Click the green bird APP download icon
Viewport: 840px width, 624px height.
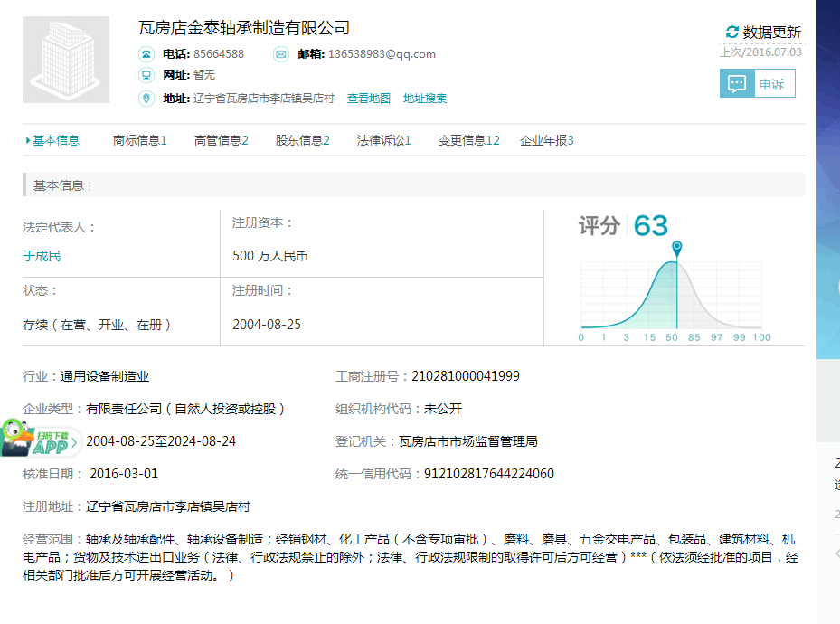click(36, 440)
